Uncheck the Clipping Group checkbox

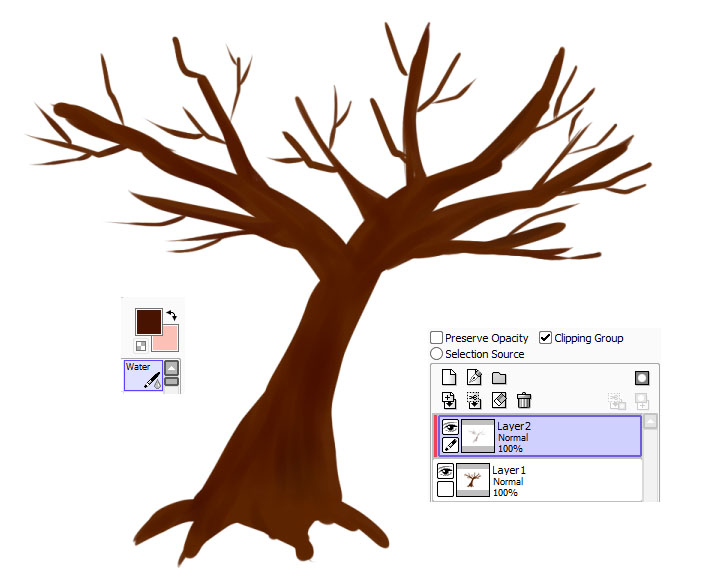tap(545, 338)
